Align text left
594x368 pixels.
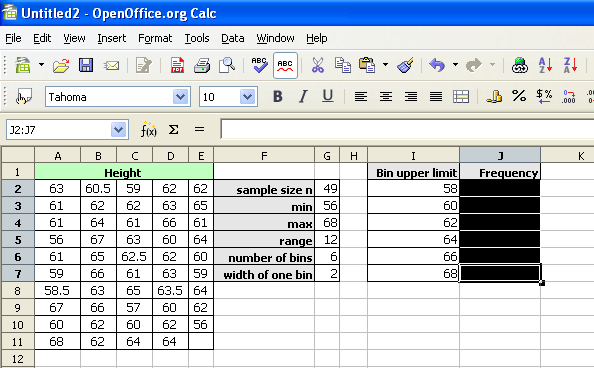[361, 97]
